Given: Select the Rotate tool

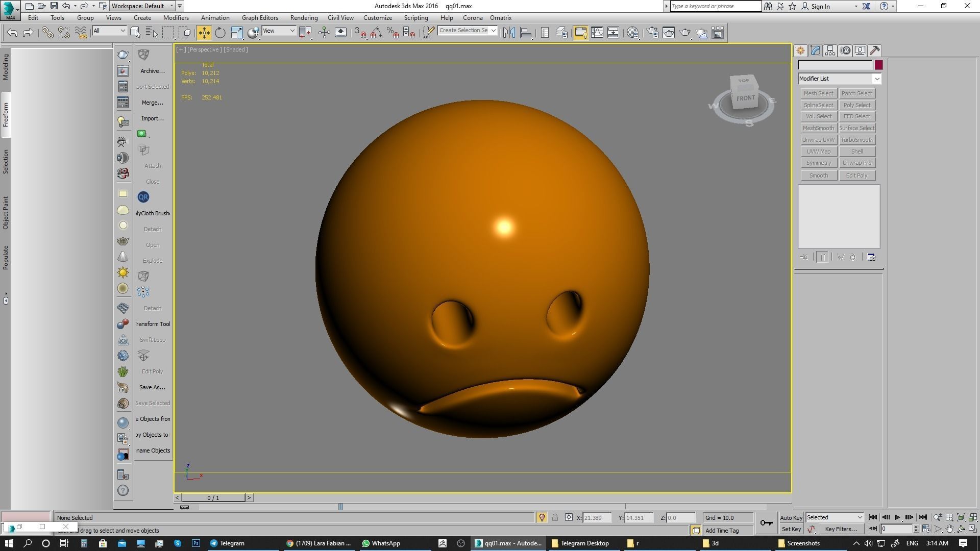Looking at the screenshot, I should pos(220,33).
